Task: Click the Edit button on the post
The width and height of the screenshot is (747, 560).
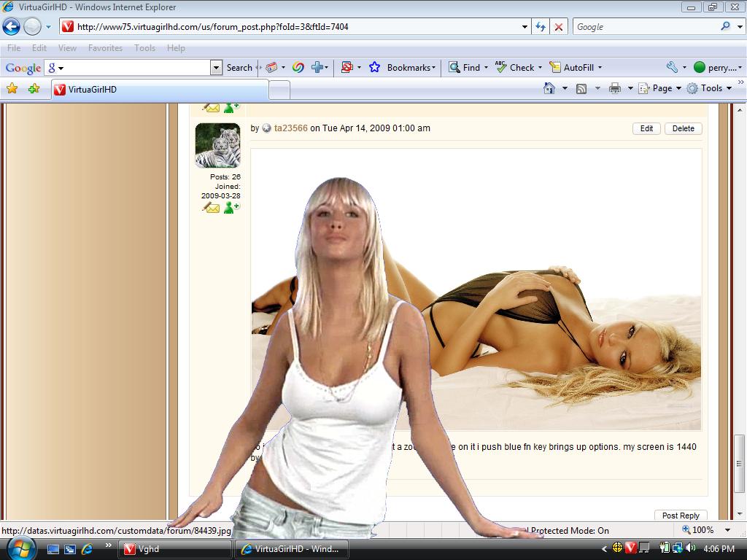Action: pyautogui.click(x=646, y=128)
